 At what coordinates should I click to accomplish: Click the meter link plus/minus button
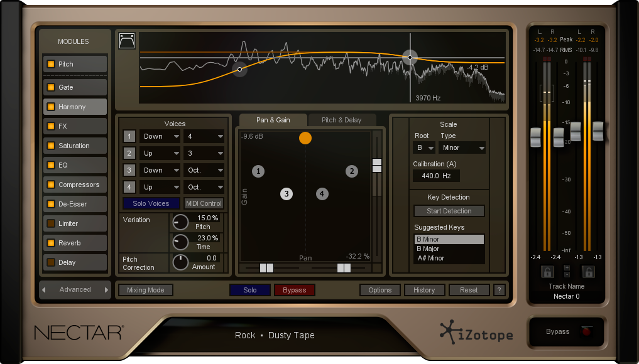coord(567,271)
